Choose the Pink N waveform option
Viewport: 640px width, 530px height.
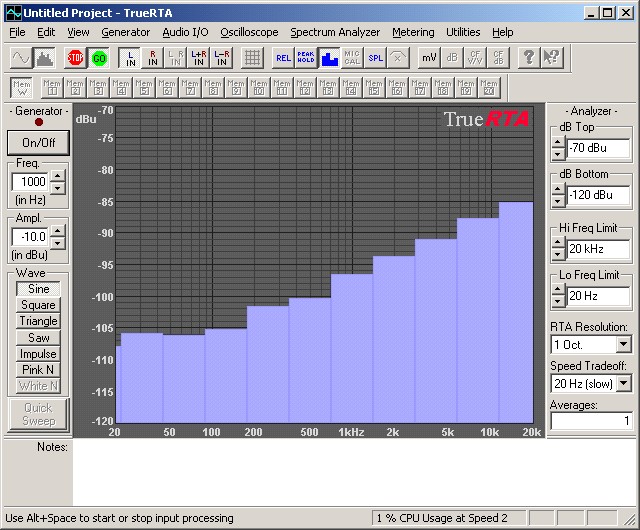[x=38, y=369]
